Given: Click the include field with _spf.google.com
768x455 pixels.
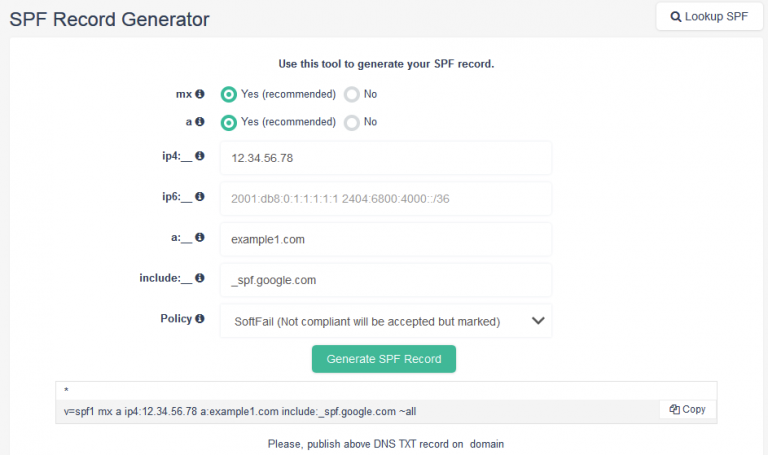Looking at the screenshot, I should coord(386,280).
